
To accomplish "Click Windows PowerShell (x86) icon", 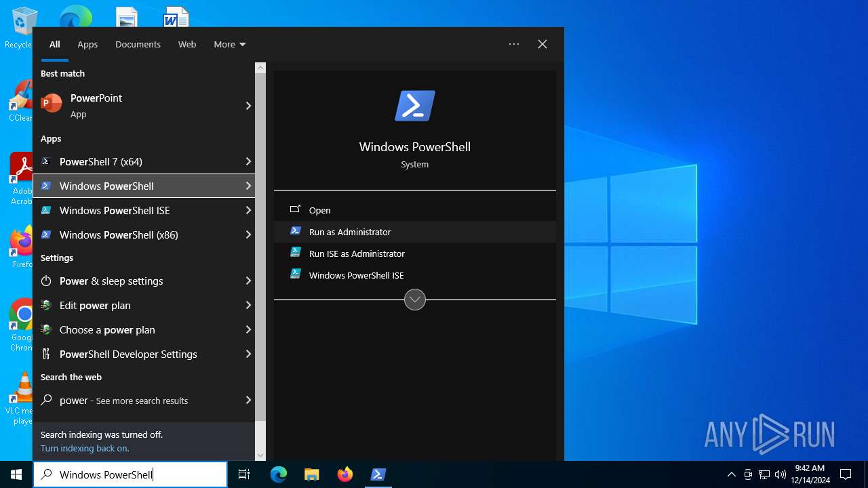I will (46, 235).
